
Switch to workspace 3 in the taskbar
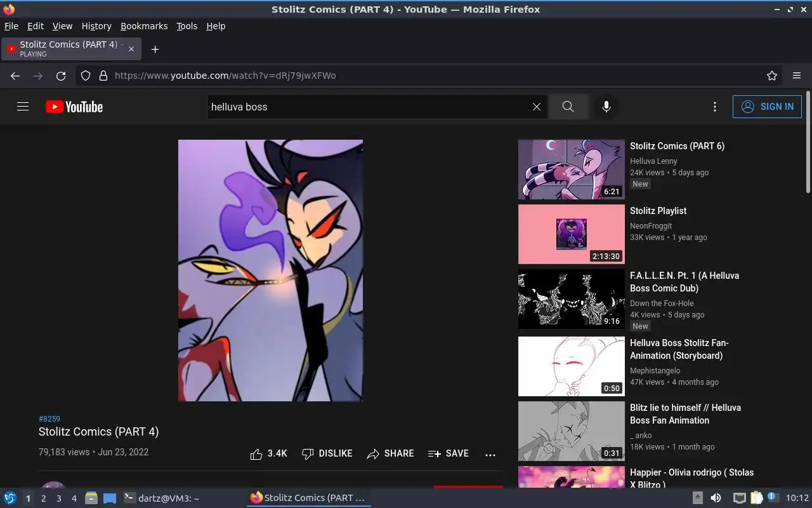pyautogui.click(x=58, y=498)
